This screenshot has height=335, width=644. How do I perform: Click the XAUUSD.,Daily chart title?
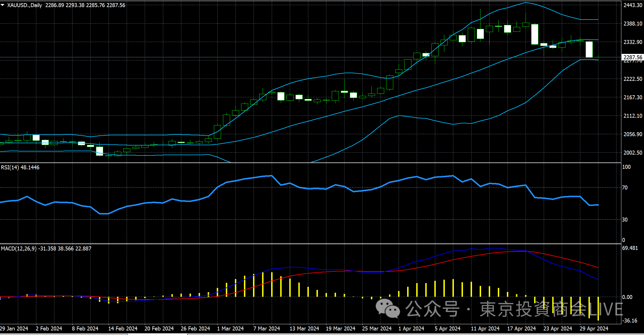point(24,5)
